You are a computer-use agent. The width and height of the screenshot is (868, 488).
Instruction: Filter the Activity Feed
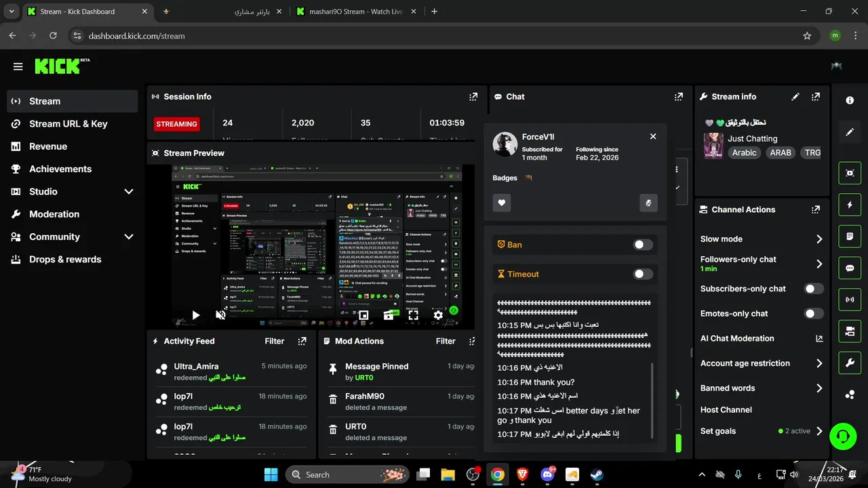274,341
